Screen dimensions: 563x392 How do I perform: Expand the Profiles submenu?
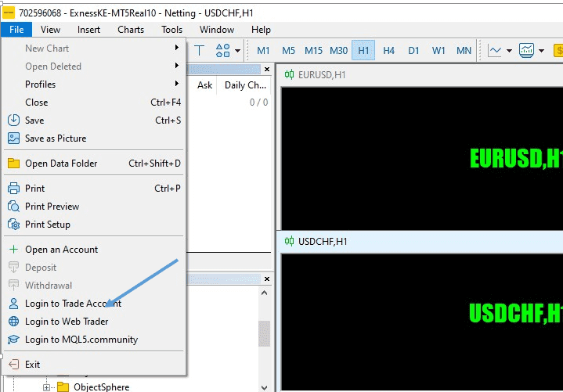[94, 85]
